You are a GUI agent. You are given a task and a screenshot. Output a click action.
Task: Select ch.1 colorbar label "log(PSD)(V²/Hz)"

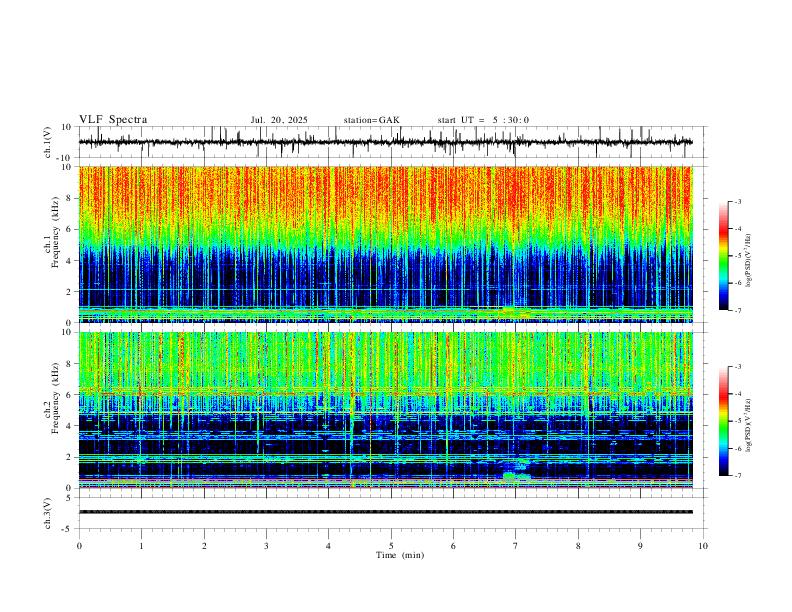748,261
